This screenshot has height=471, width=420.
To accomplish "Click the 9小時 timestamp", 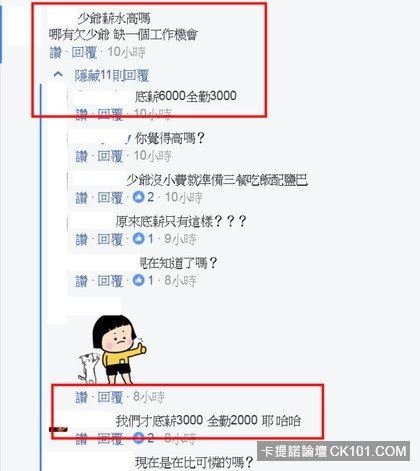I will pos(180,239).
